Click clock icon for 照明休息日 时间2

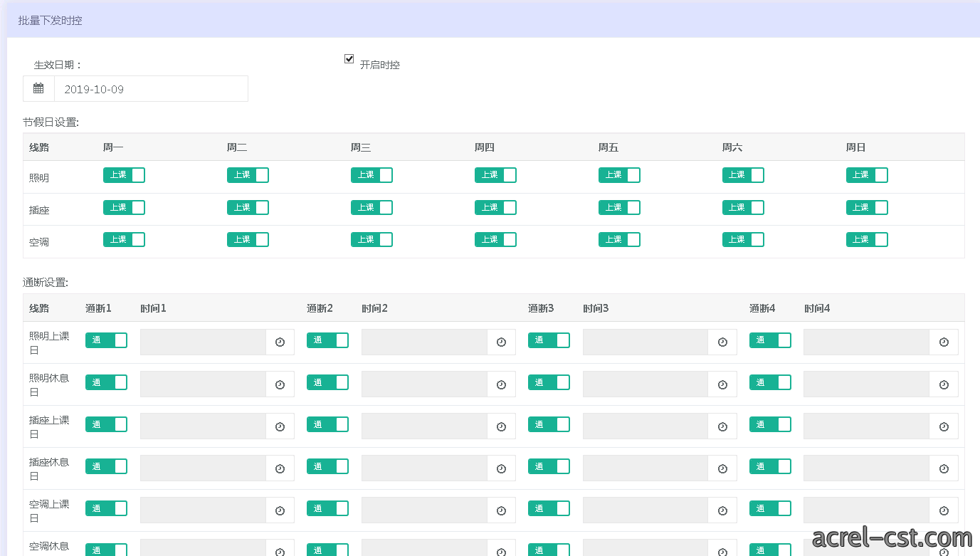[x=501, y=384]
